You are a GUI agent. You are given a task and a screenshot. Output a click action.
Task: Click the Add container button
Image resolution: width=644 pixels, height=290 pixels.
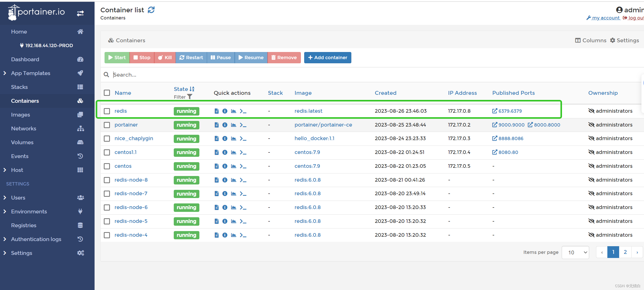pos(328,58)
